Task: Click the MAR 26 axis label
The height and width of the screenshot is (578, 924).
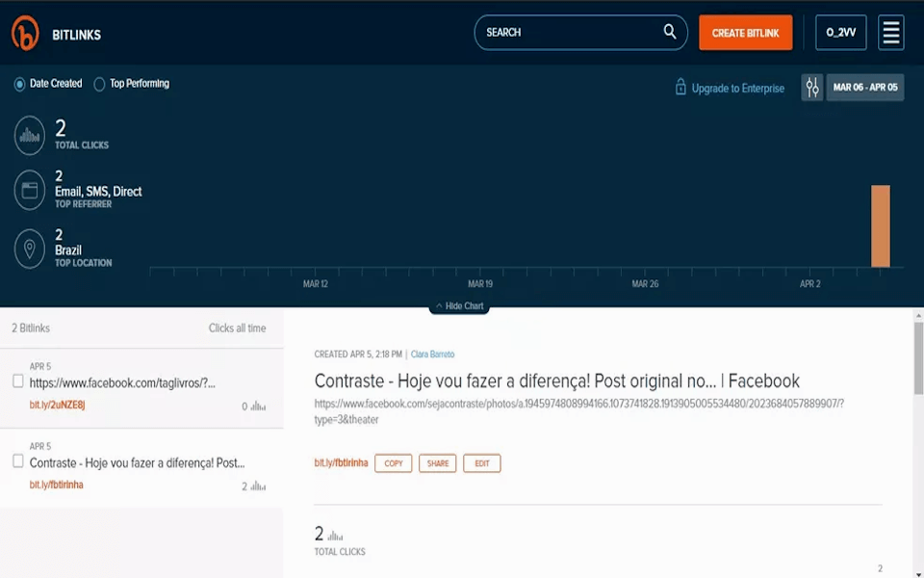Action: 645,283
